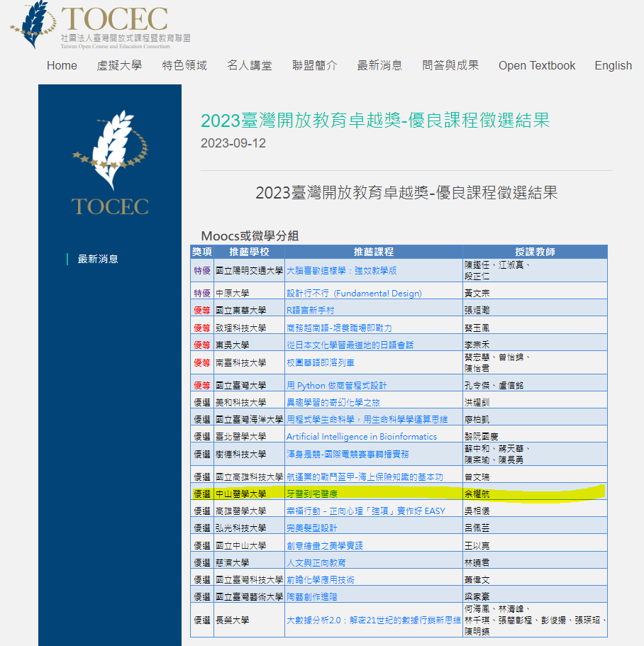Open the 完美髮型設計 course link
644x646 pixels.
click(x=311, y=528)
